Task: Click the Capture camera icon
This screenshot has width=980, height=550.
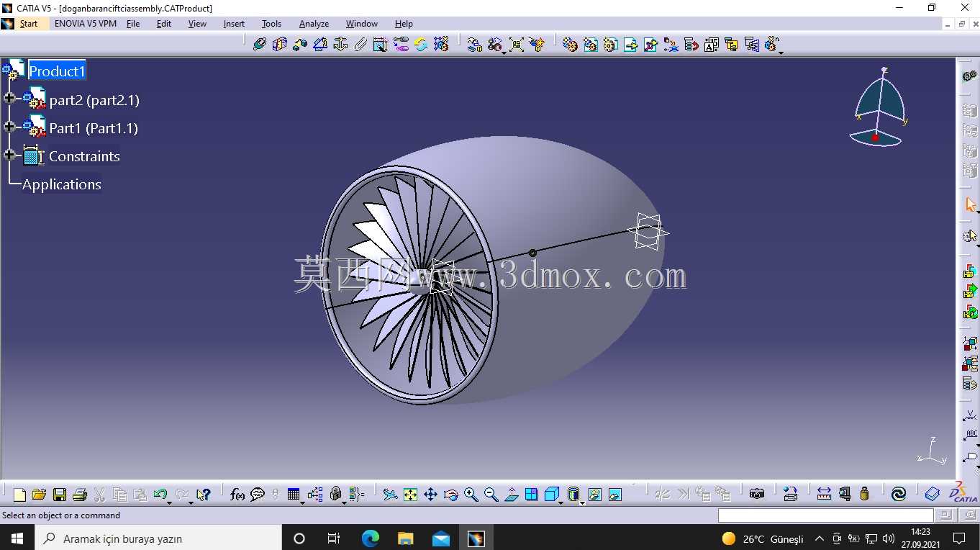Action: click(x=756, y=495)
